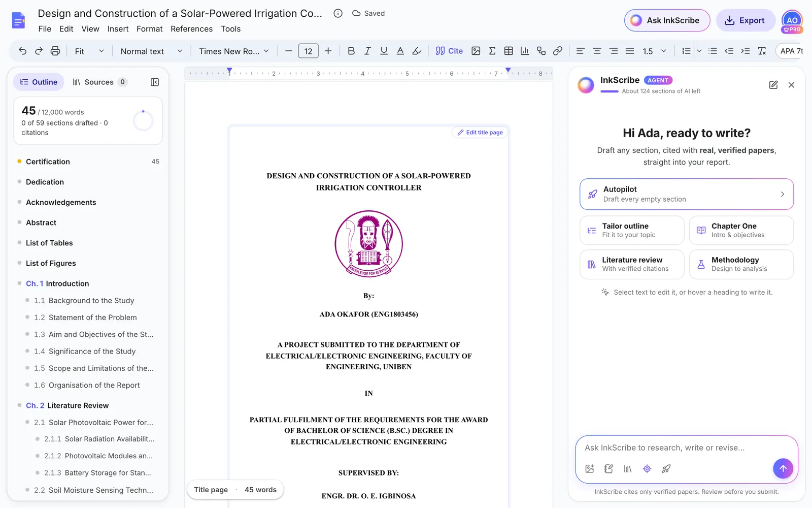Collapse the outline sidebar panel
This screenshot has width=812, height=508.
155,82
